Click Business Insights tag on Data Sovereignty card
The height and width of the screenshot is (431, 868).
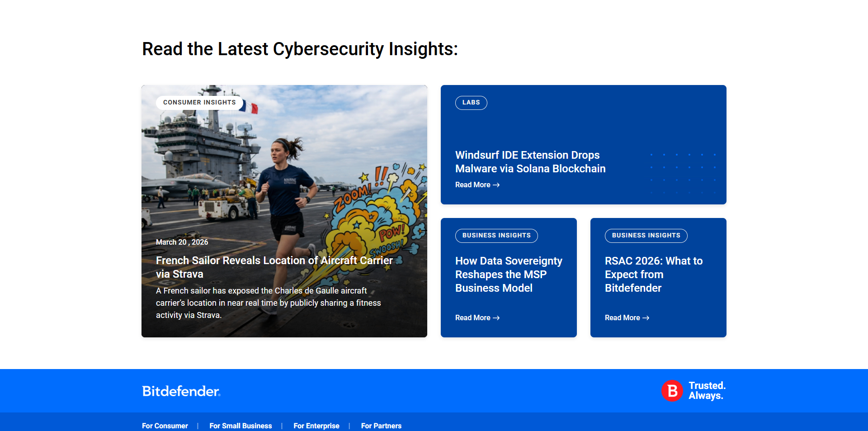click(496, 236)
